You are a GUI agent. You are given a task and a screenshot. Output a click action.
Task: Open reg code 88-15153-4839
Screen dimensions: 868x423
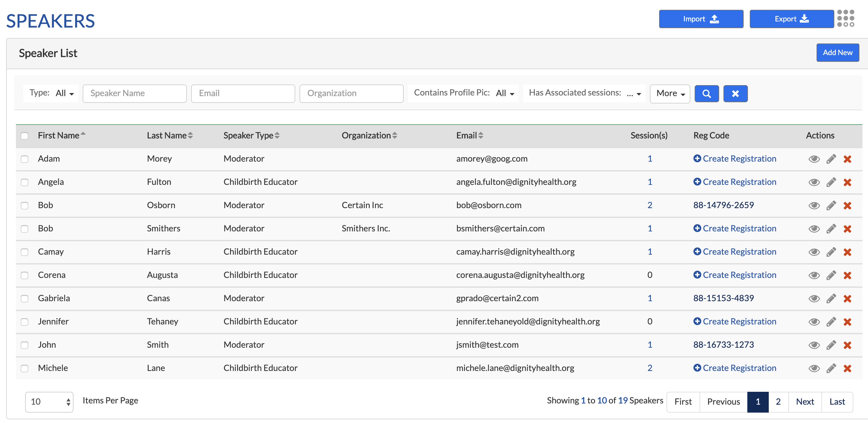723,298
